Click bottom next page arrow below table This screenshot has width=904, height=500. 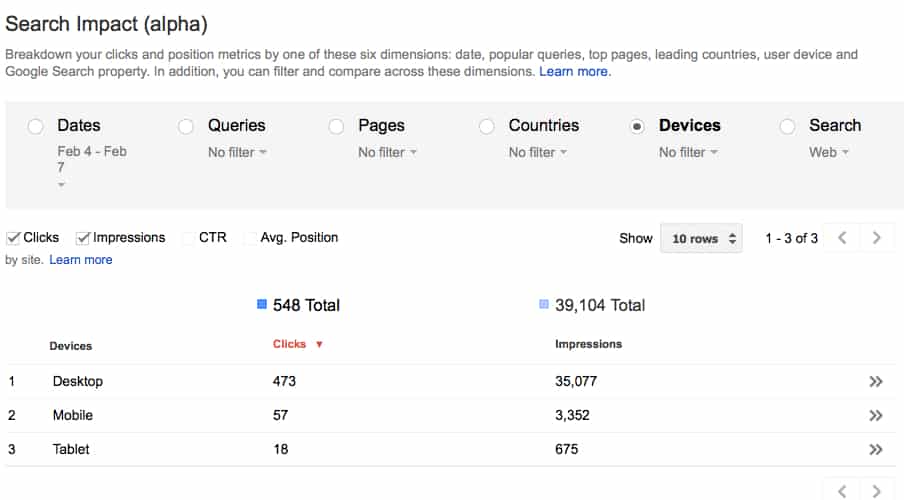pyautogui.click(x=877, y=491)
